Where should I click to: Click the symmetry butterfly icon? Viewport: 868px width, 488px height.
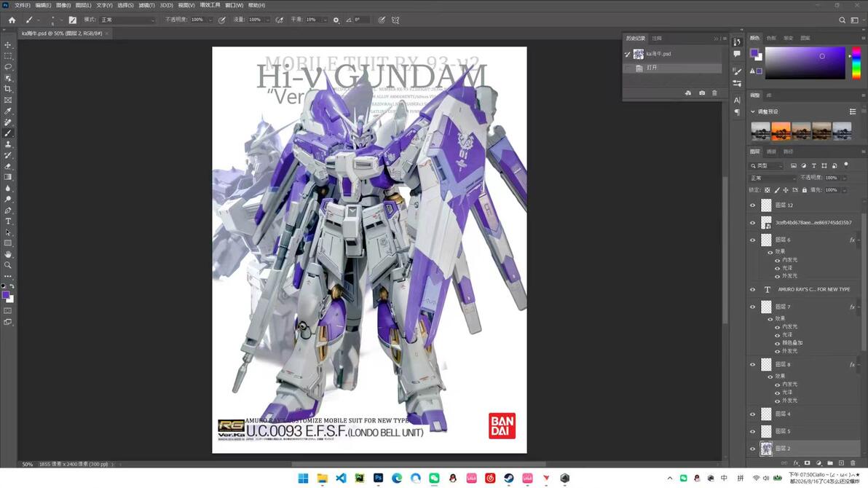395,20
